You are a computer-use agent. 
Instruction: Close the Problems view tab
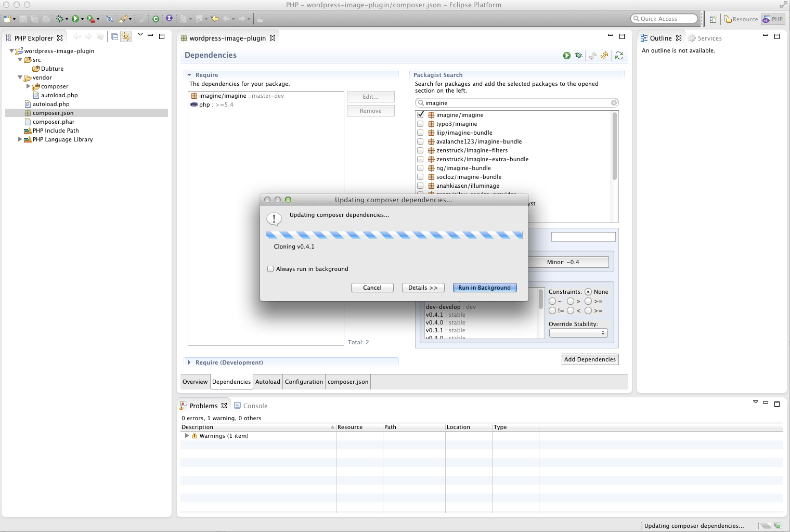click(224, 406)
